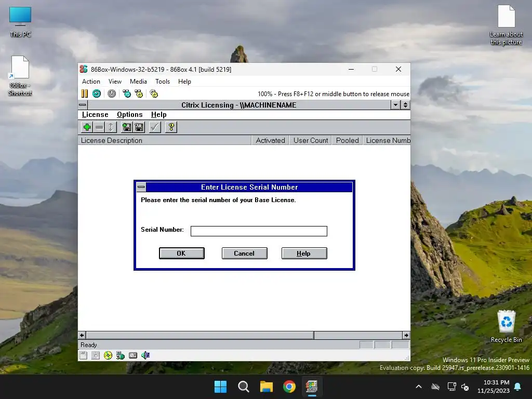Open notifications bell in taskbar
The image size is (532, 399).
pyautogui.click(x=518, y=387)
